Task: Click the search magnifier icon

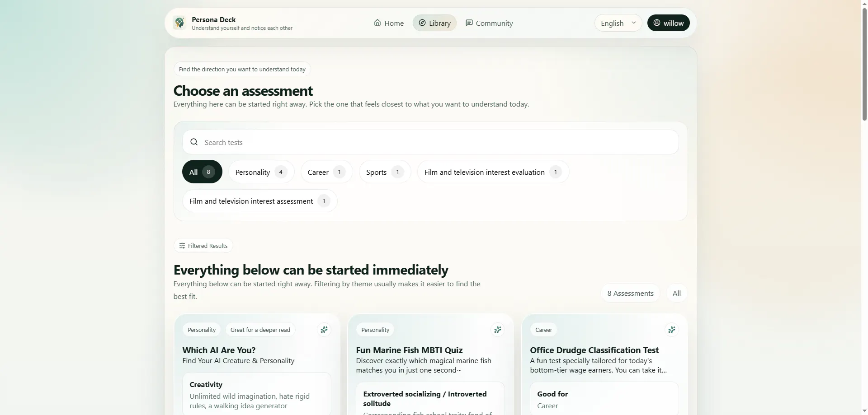Action: (194, 142)
